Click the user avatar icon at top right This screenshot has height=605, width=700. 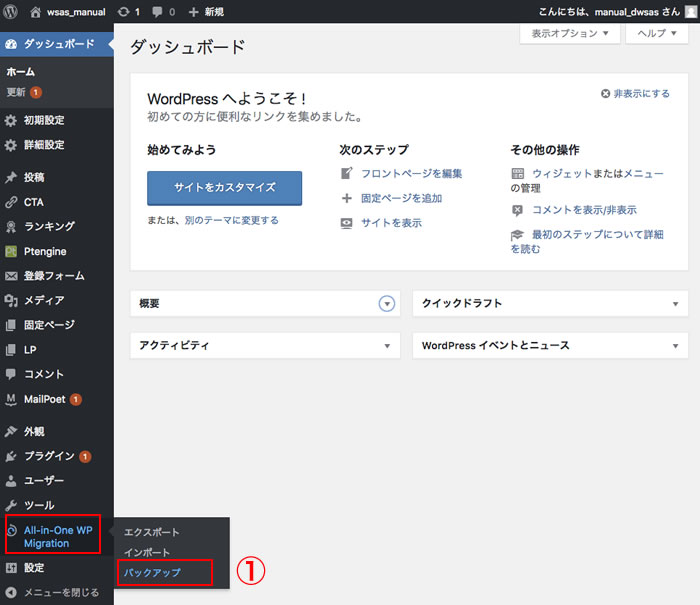(x=690, y=12)
